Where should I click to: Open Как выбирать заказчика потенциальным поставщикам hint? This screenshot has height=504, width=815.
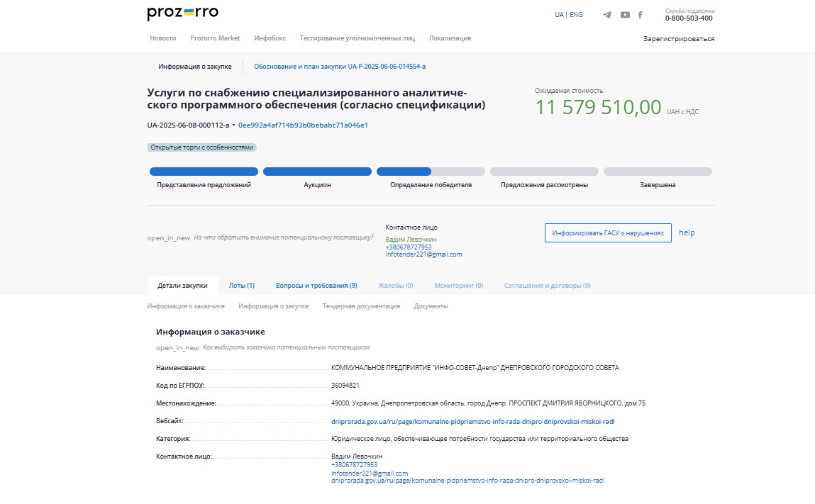286,347
